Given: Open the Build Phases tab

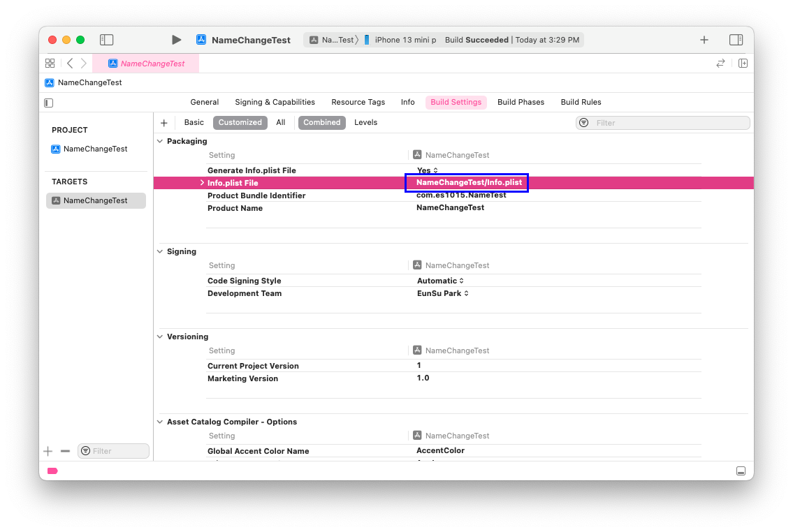Looking at the screenshot, I should click(x=521, y=102).
